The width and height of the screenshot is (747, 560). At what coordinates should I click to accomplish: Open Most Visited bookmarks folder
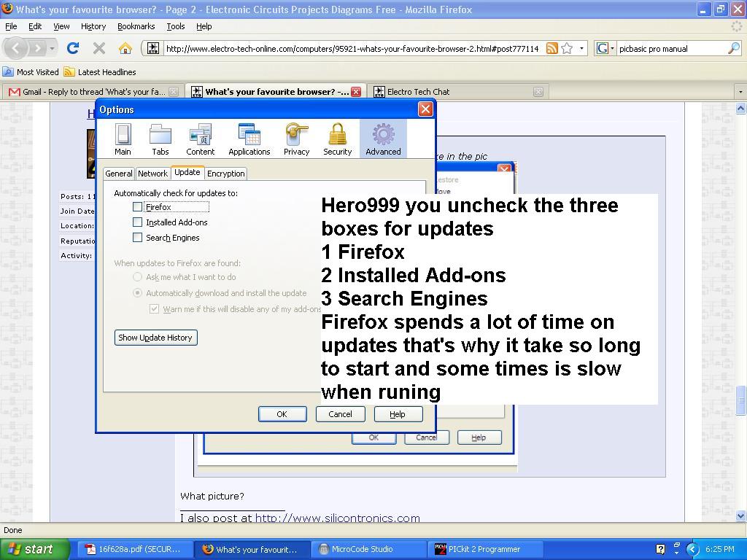click(x=31, y=72)
